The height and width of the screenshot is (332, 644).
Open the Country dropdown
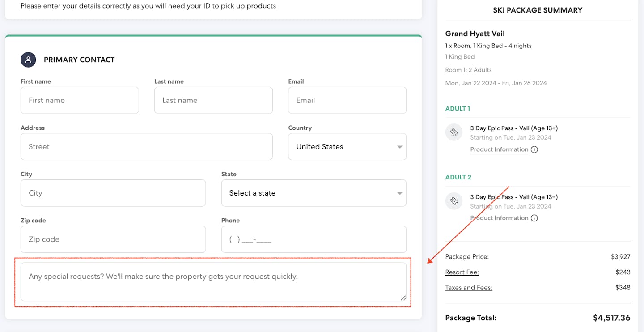pos(347,147)
